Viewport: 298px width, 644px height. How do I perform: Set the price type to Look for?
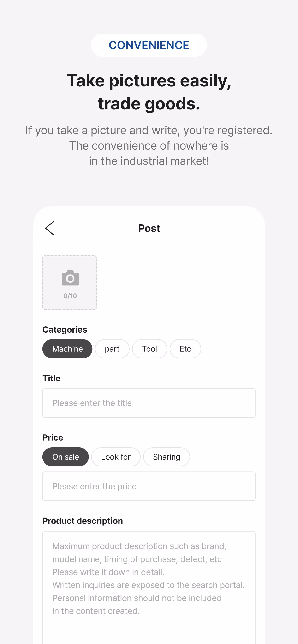click(116, 457)
